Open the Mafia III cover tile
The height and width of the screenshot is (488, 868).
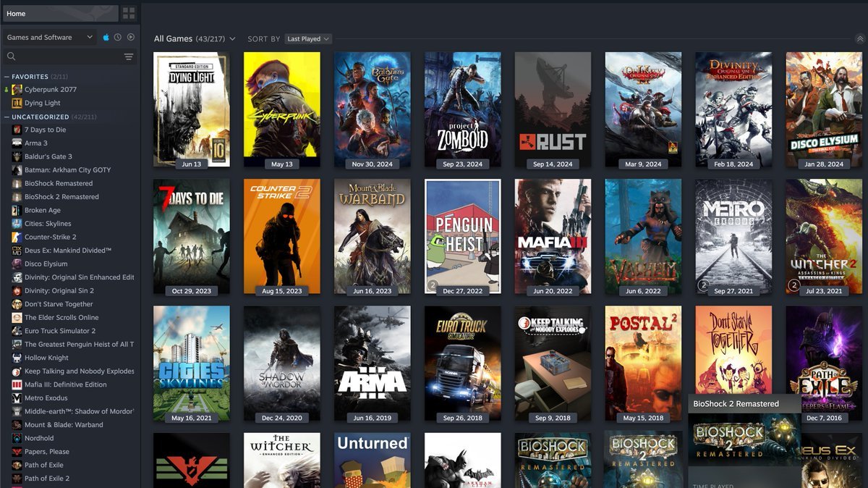tap(553, 237)
